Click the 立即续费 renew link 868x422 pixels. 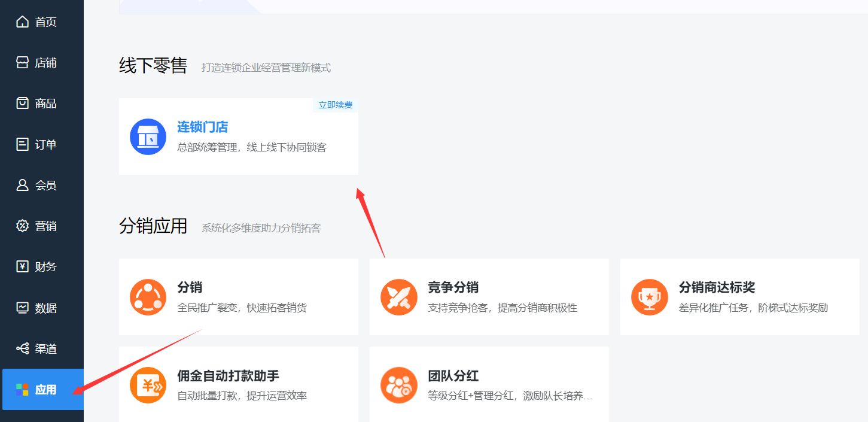335,105
